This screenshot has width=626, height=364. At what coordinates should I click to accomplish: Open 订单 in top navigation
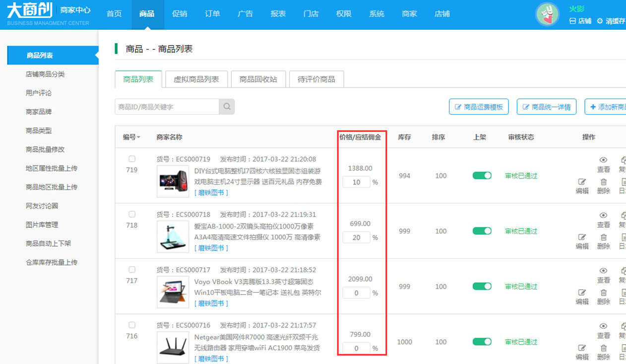212,14
